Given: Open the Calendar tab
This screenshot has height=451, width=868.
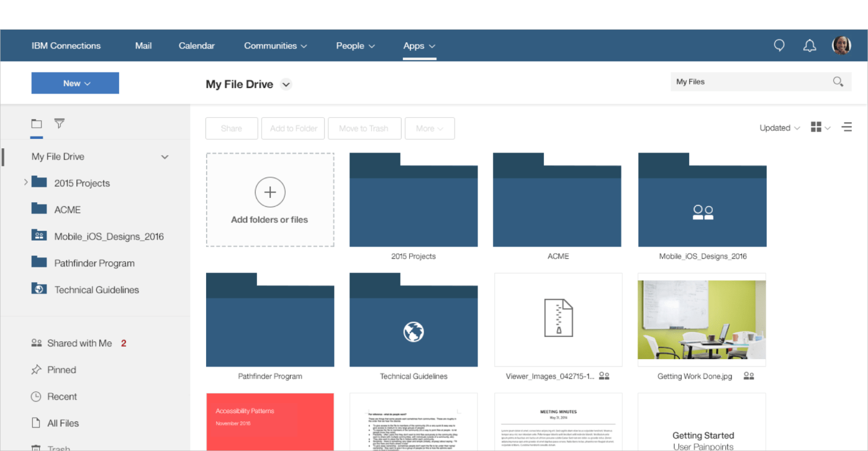Looking at the screenshot, I should (196, 46).
